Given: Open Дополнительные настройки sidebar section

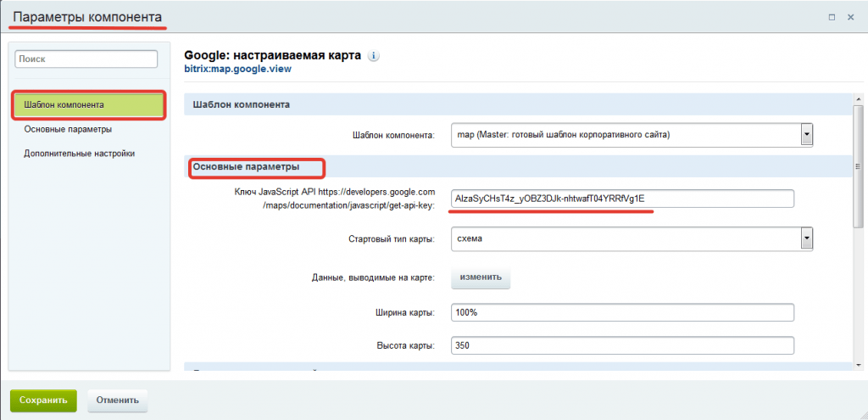Looking at the screenshot, I should click(x=79, y=154).
